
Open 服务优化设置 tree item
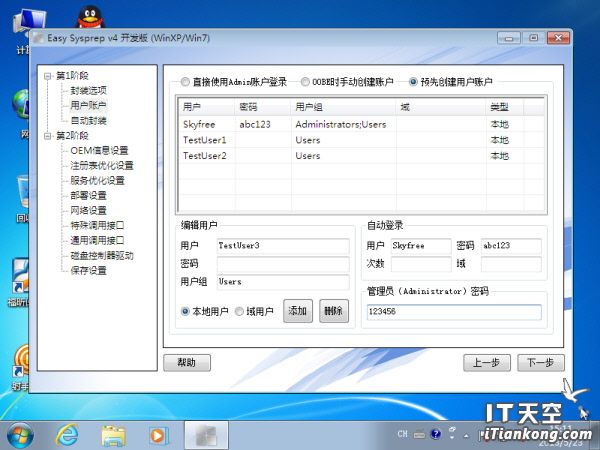pyautogui.click(x=98, y=180)
